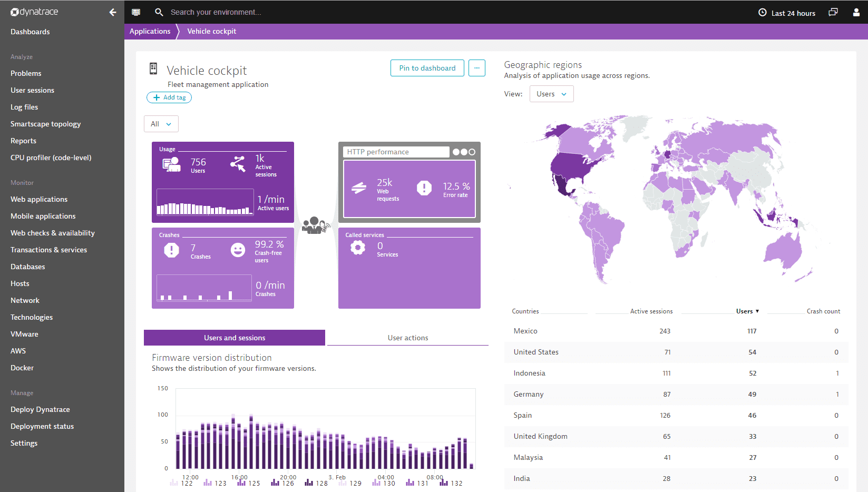Click the crash-free users smiley icon
Screen dimensions: 868x492
[x=238, y=250]
